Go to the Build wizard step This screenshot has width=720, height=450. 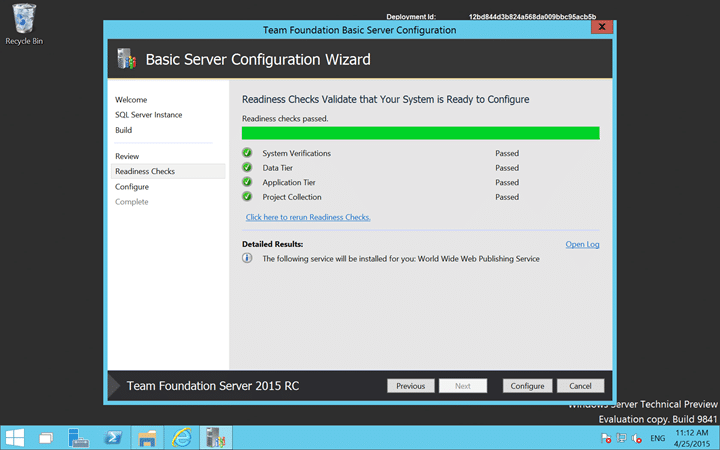coord(124,130)
